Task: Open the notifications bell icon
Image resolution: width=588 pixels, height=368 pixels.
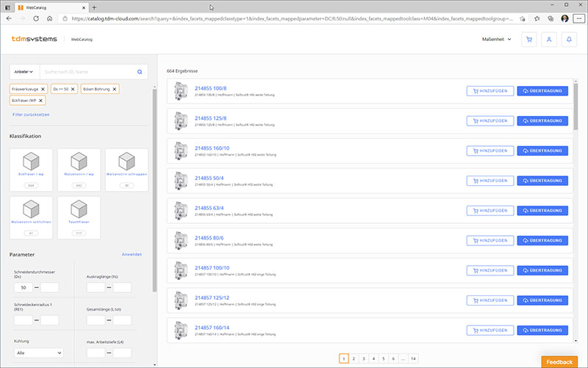Action: coord(569,40)
